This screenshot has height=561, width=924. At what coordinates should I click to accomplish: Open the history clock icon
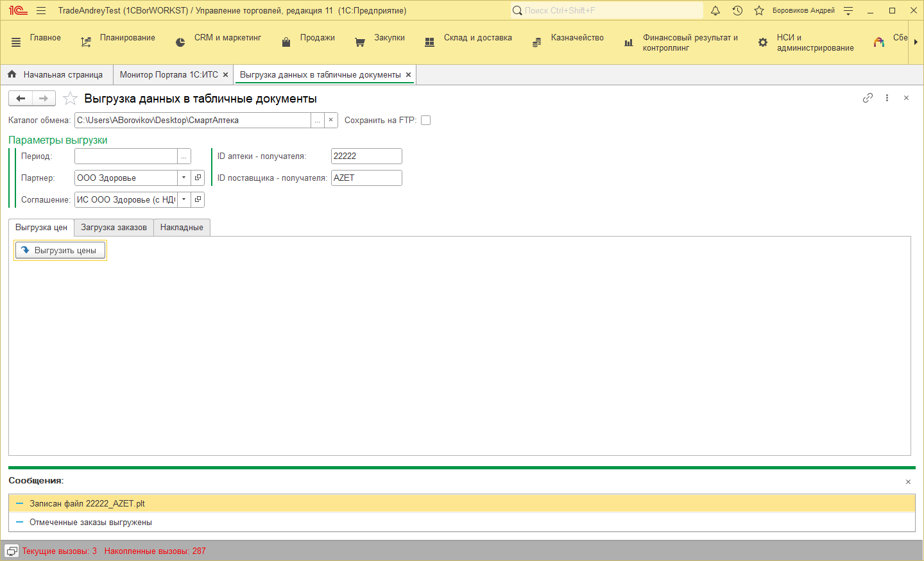(x=737, y=10)
